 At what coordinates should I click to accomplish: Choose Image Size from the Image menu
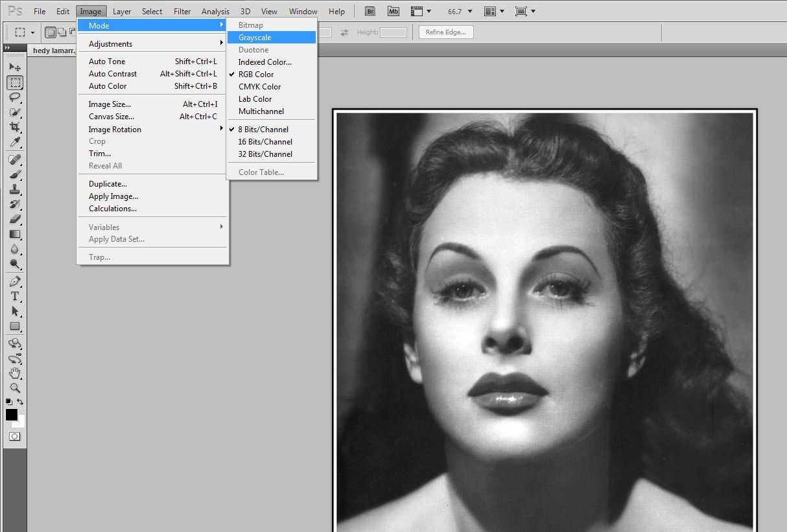point(110,104)
